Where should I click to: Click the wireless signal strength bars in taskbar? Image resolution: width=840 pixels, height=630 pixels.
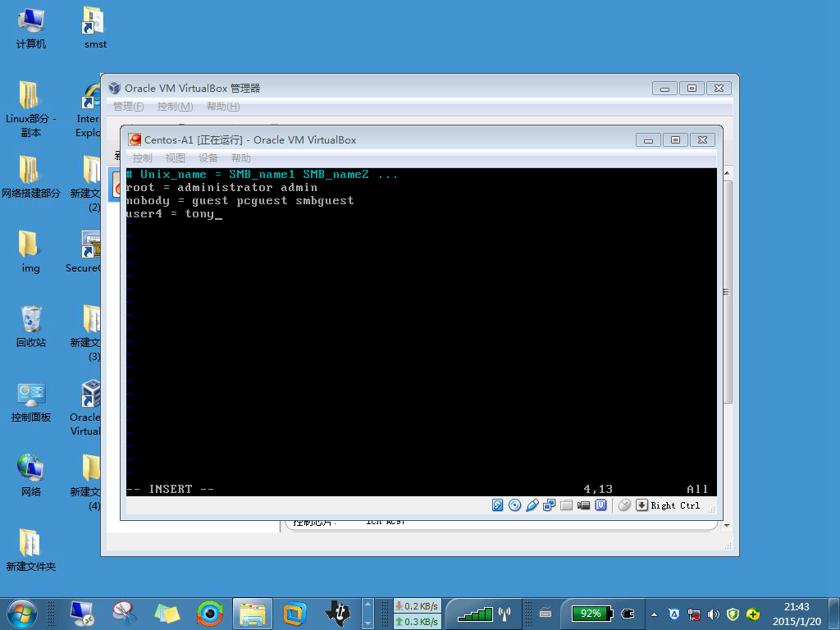pyautogui.click(x=476, y=614)
